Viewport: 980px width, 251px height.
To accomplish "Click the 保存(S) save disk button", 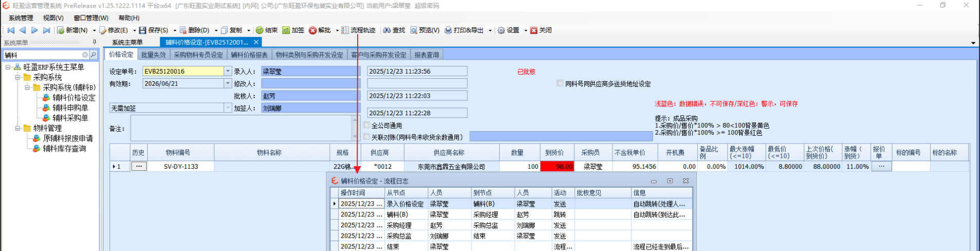I will pyautogui.click(x=154, y=30).
